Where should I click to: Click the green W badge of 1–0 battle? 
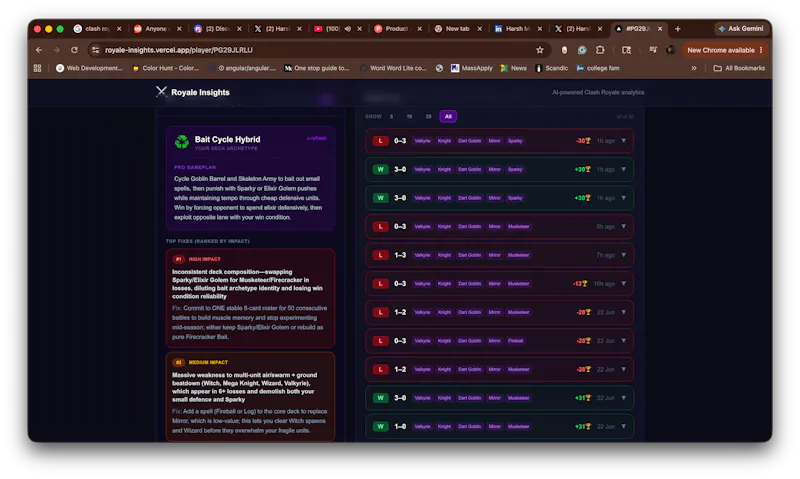[381, 426]
